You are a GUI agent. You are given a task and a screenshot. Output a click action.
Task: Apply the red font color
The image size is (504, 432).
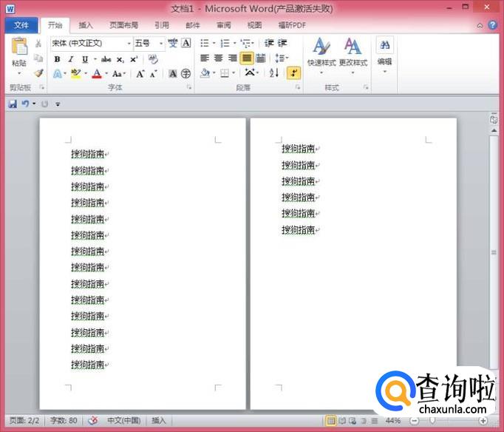pos(96,74)
